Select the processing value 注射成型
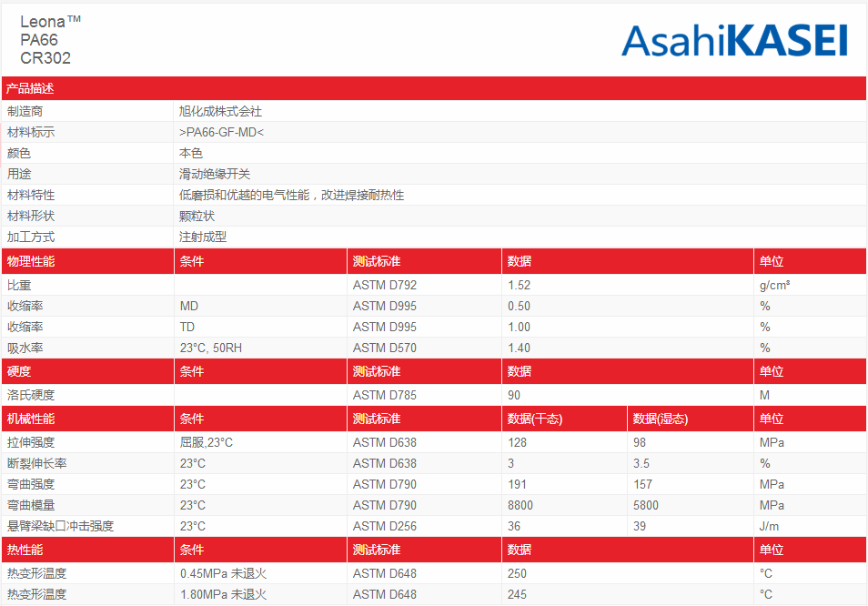 pyautogui.click(x=203, y=237)
